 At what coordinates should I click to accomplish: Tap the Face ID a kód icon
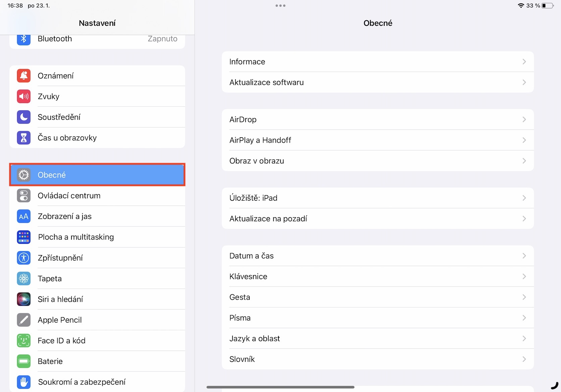coord(24,341)
